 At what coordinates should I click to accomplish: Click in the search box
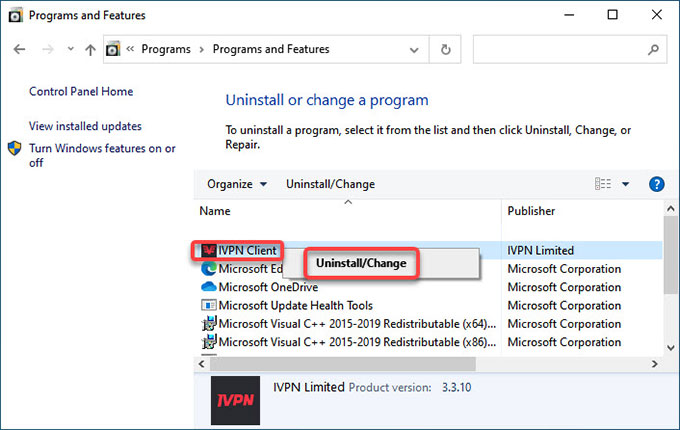pyautogui.click(x=570, y=49)
